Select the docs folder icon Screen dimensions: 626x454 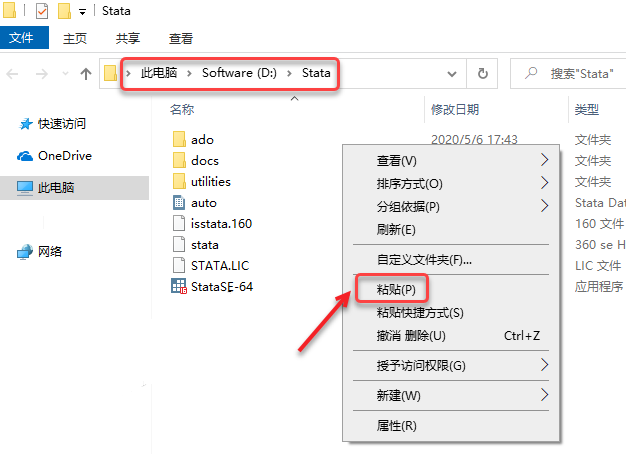[x=179, y=161]
